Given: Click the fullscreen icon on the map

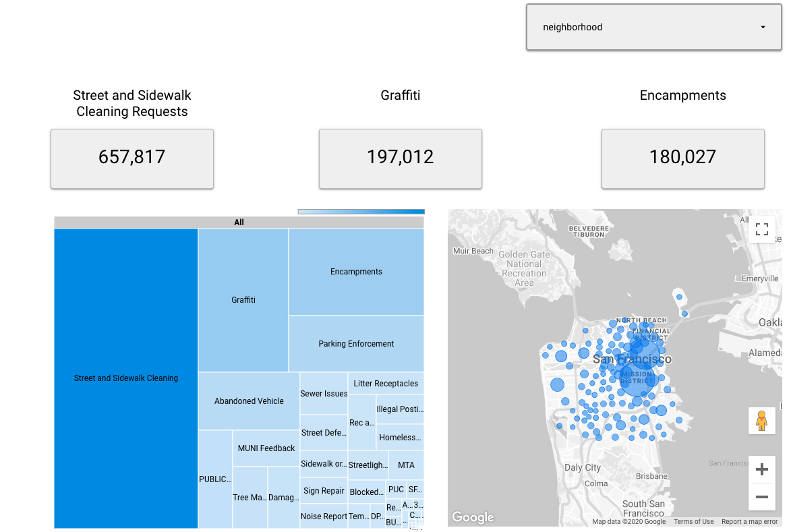Looking at the screenshot, I should coord(762,229).
